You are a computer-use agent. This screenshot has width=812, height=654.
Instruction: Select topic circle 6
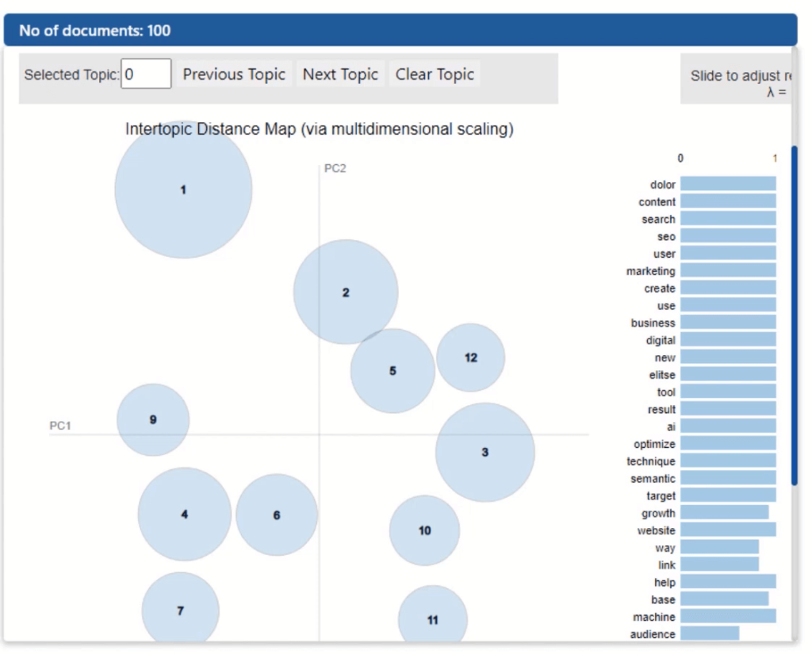pos(277,514)
